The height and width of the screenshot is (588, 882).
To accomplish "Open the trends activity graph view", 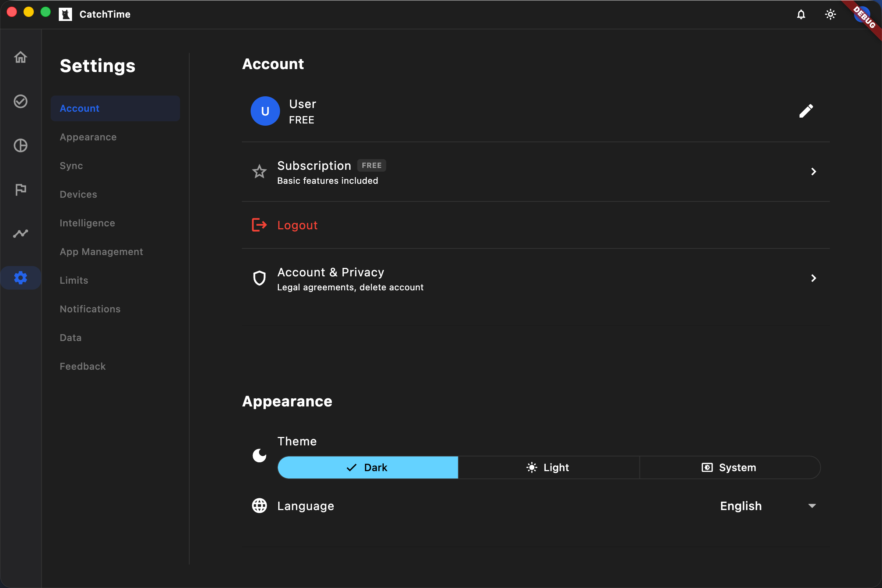I will click(x=21, y=233).
